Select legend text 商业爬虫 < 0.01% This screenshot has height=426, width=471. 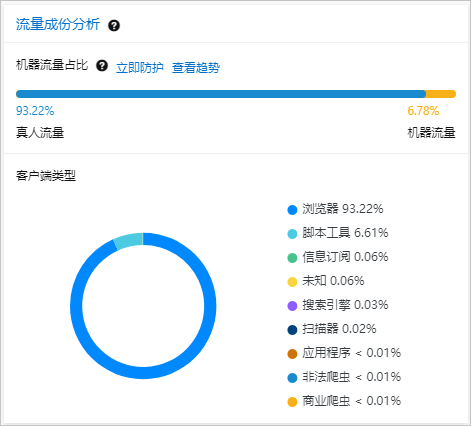(x=352, y=401)
